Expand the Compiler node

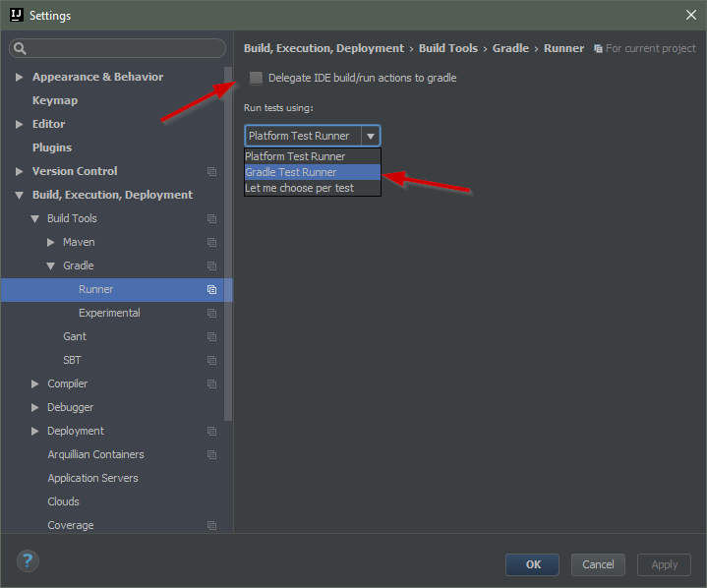tap(34, 383)
